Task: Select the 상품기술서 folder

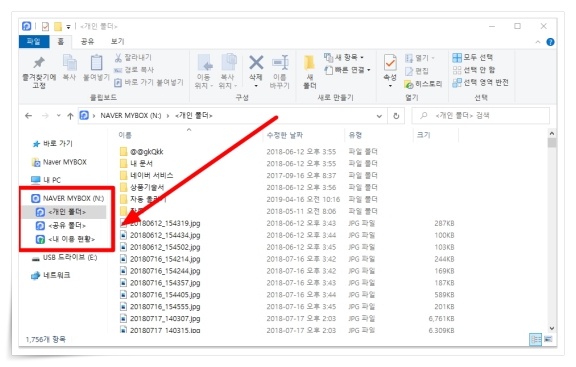Action: pos(142,187)
